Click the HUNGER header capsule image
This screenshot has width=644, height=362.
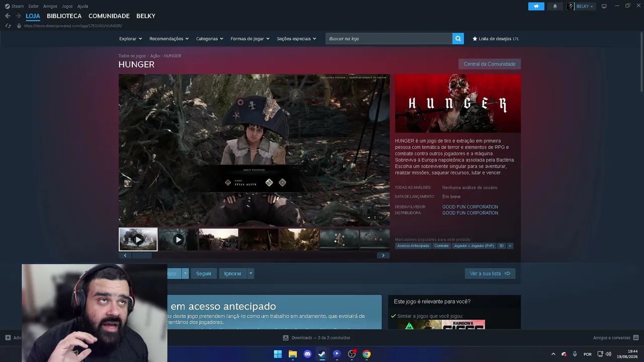coord(458,104)
